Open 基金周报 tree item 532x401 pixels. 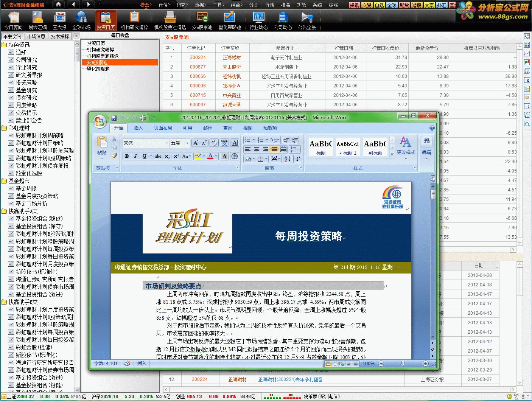tap(26, 188)
